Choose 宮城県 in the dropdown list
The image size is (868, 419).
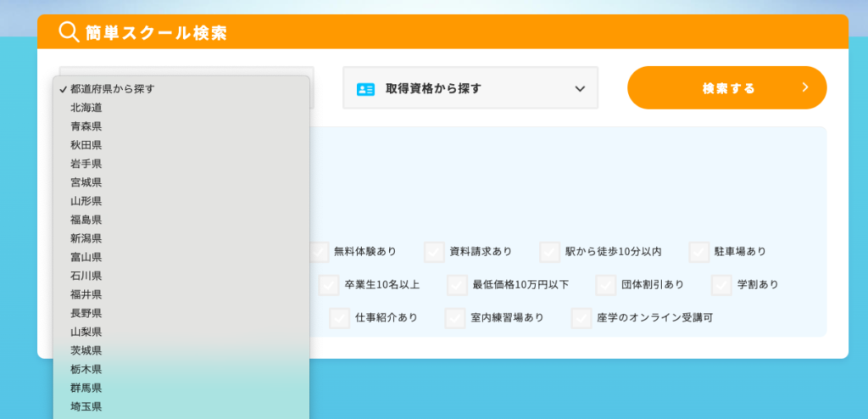coord(86,182)
